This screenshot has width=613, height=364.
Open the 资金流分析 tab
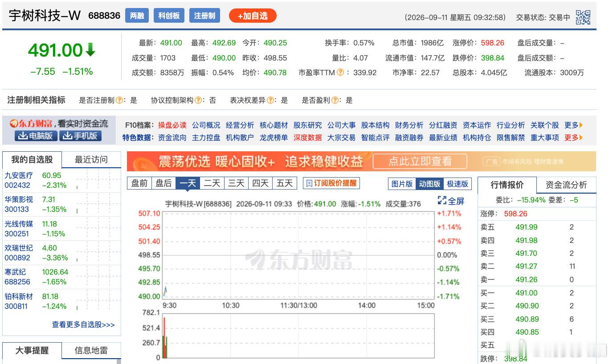[x=566, y=185]
